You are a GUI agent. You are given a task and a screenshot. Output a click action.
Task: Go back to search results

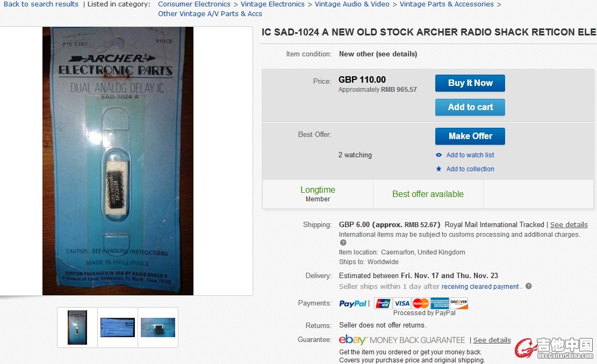[41, 4]
